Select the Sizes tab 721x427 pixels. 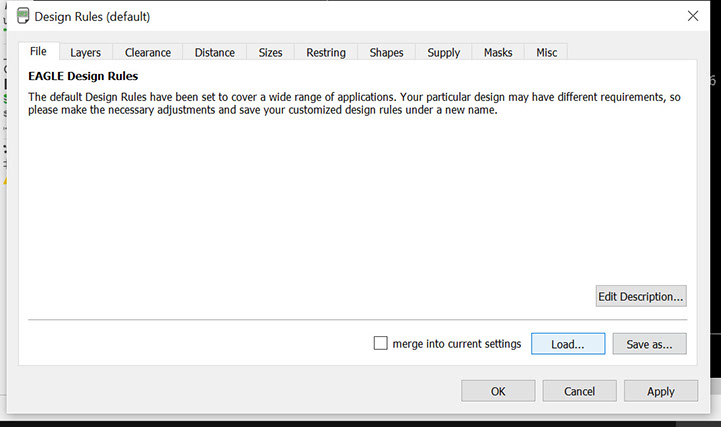pos(270,52)
